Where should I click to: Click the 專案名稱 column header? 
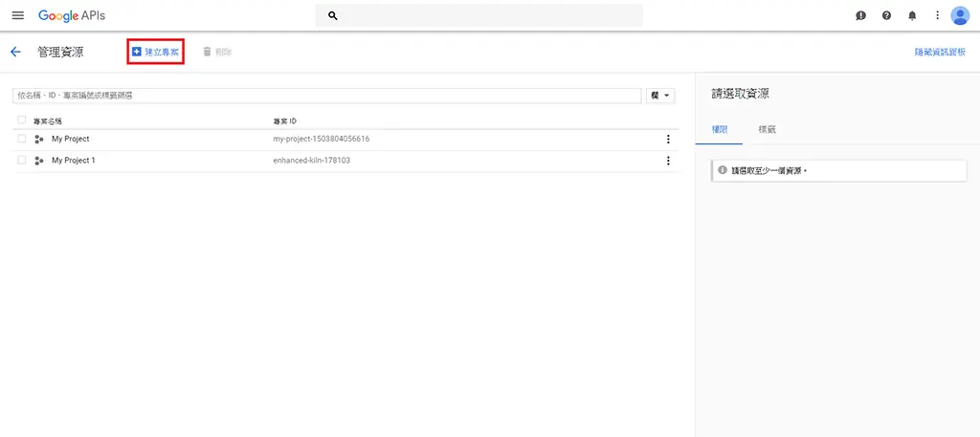(48, 120)
